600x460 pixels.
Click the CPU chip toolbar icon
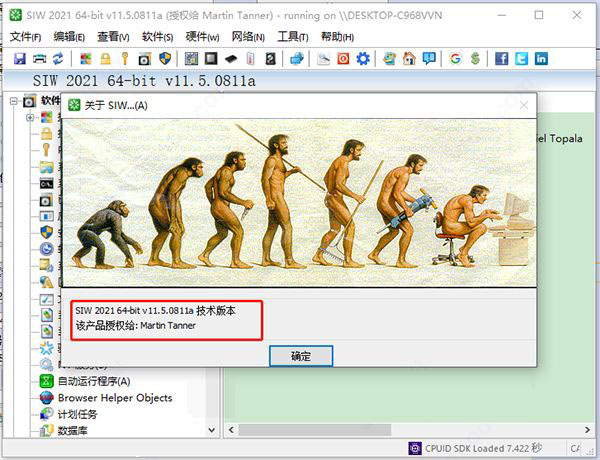[x=211, y=59]
